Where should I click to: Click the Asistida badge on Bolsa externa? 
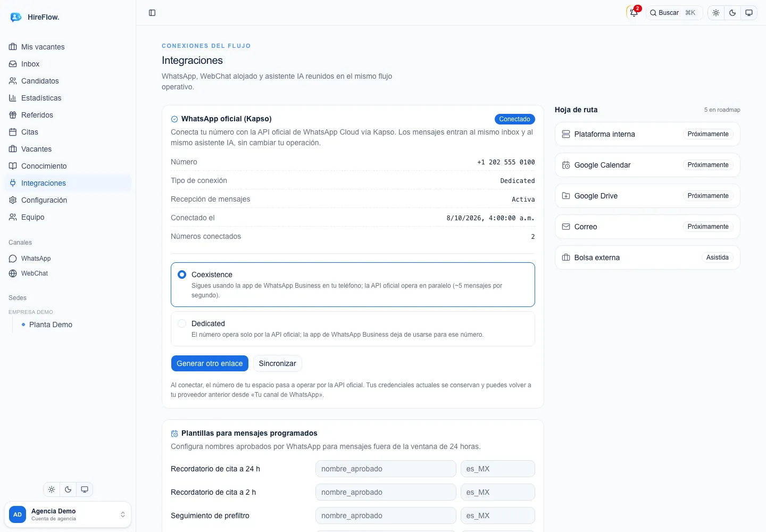(718, 257)
